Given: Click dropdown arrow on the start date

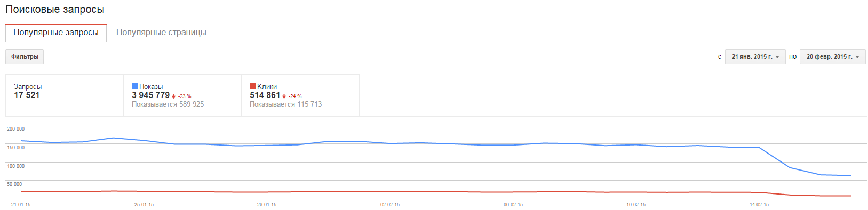Looking at the screenshot, I should pyautogui.click(x=777, y=57).
